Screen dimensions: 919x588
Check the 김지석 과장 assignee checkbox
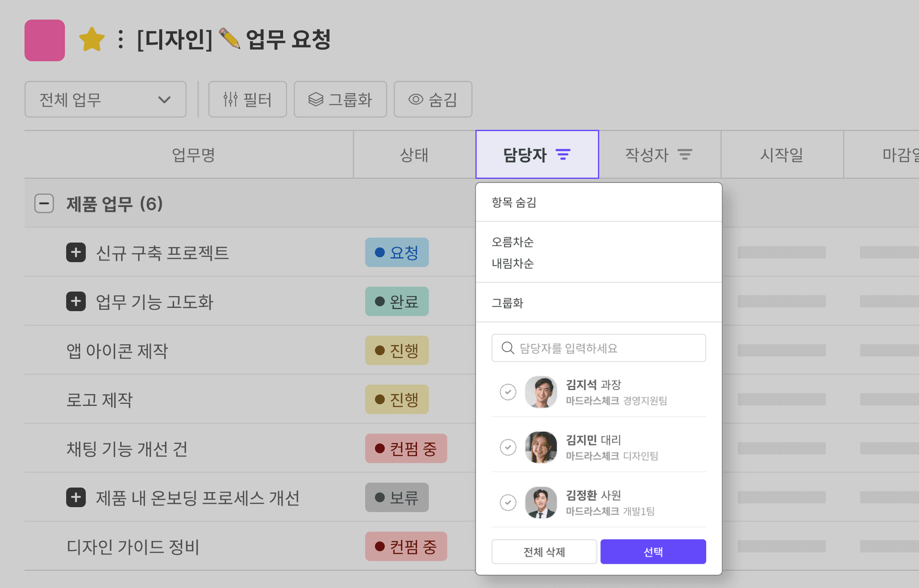pyautogui.click(x=508, y=392)
